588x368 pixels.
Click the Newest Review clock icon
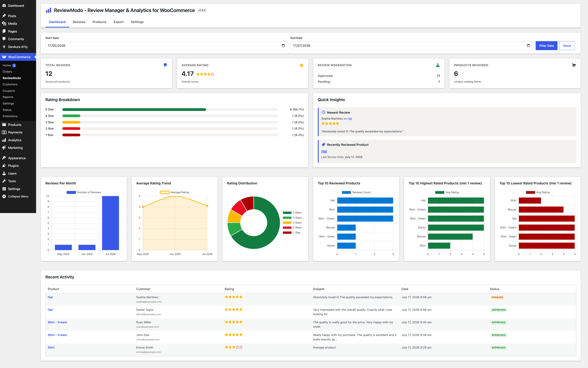click(x=324, y=112)
